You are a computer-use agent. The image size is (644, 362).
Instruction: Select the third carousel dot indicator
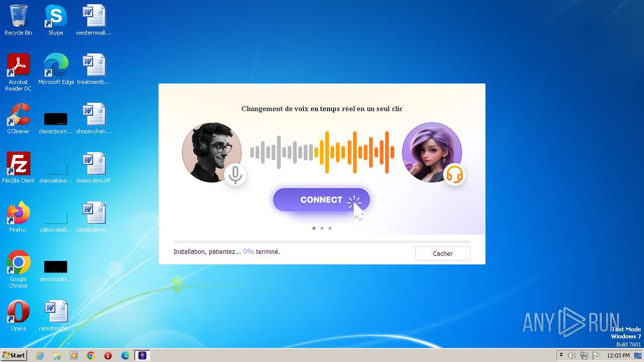[x=330, y=228]
